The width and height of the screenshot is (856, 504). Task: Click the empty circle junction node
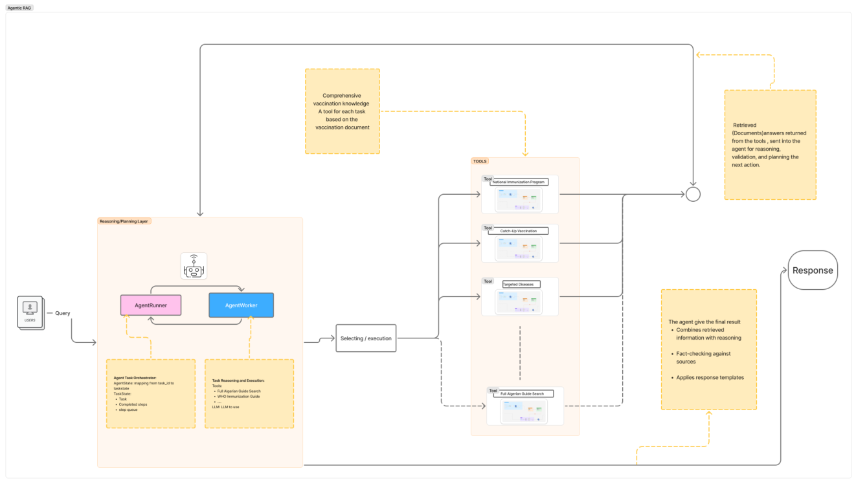click(x=693, y=194)
